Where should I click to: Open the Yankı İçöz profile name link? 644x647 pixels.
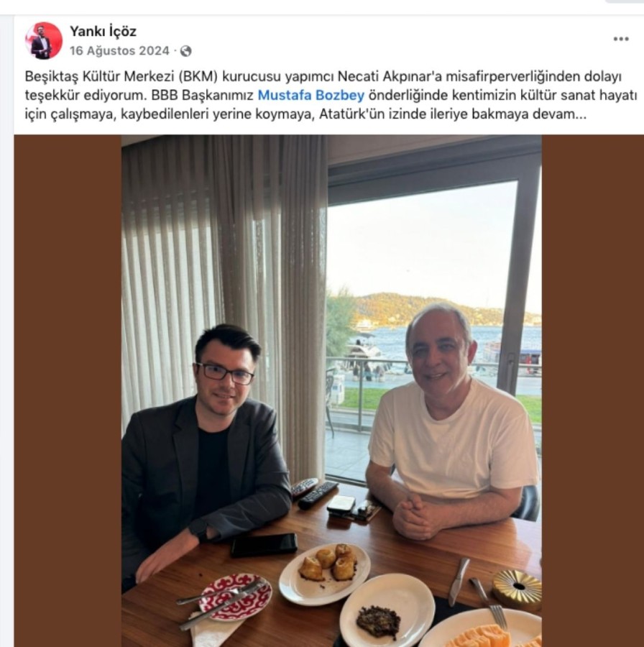[103, 31]
